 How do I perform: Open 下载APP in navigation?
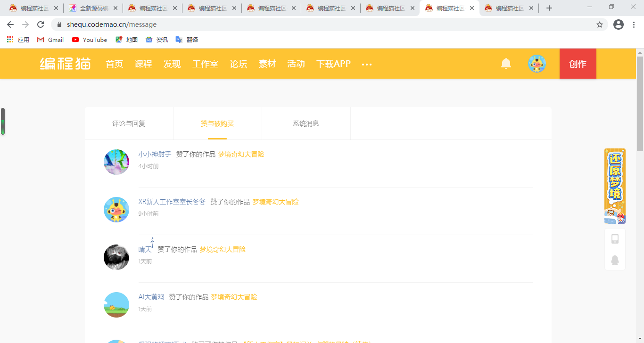point(333,64)
